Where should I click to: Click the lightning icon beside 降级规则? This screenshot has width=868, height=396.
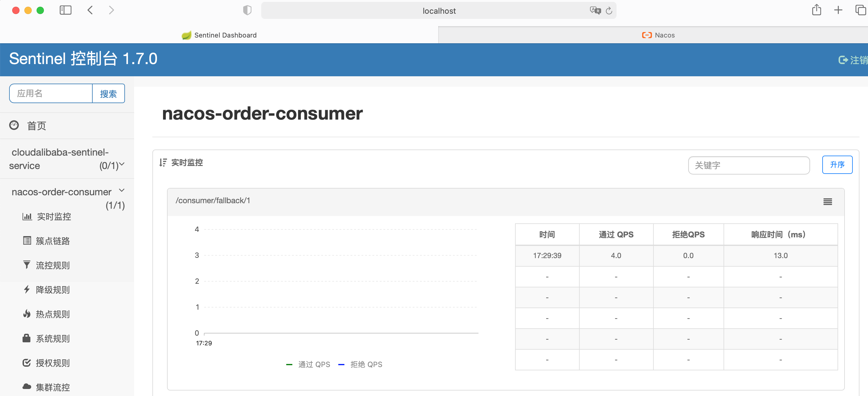[27, 290]
